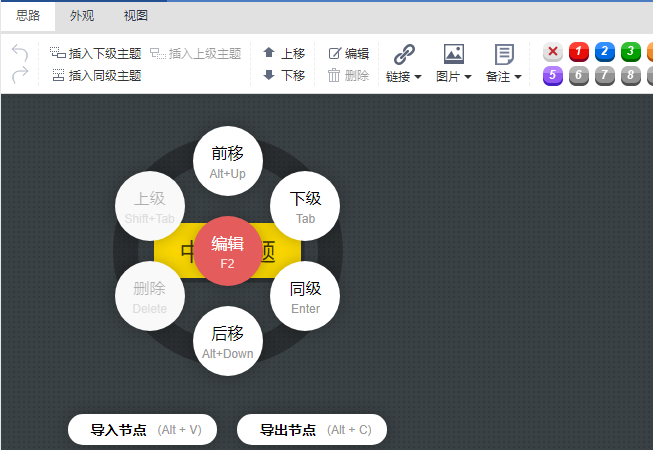This screenshot has height=450, width=653.
Task: Click 同级 Enter radial button
Action: 305,296
